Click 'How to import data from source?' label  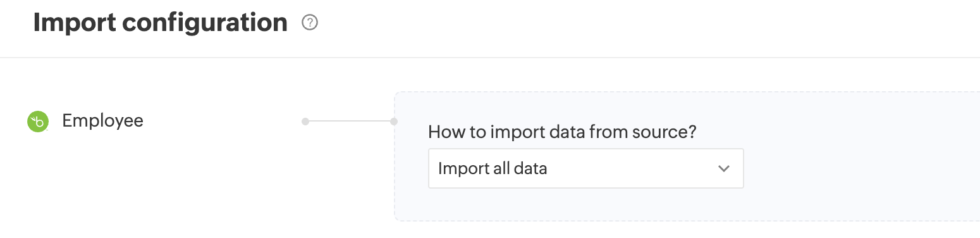562,132
